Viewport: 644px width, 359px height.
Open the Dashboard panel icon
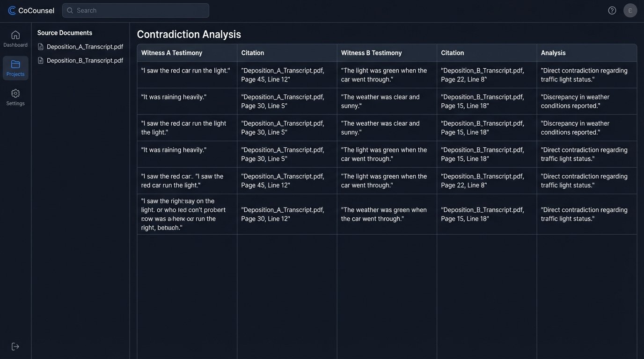point(15,36)
